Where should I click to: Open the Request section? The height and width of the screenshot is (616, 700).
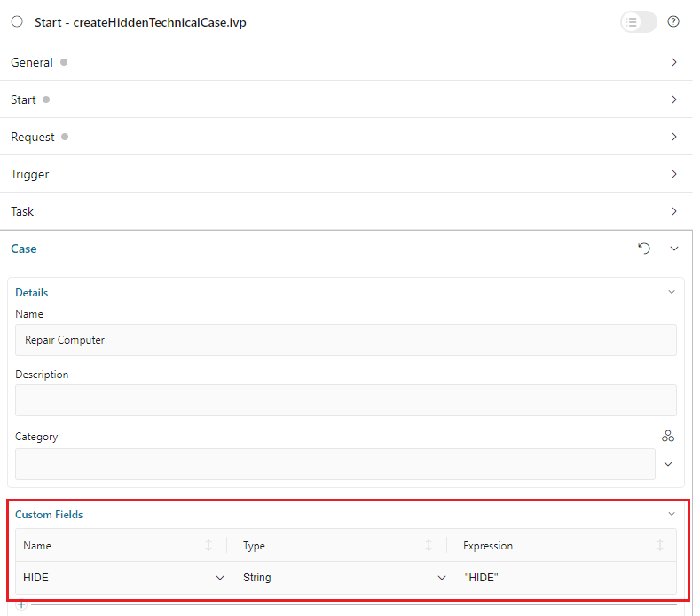pos(674,137)
